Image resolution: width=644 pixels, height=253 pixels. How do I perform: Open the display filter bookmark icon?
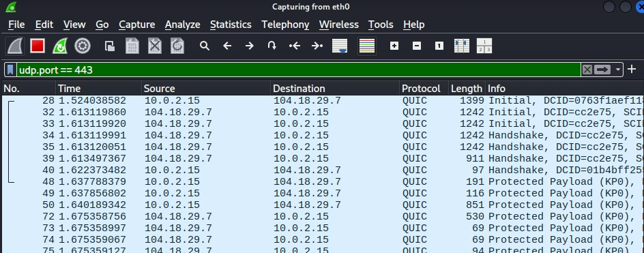click(x=11, y=70)
